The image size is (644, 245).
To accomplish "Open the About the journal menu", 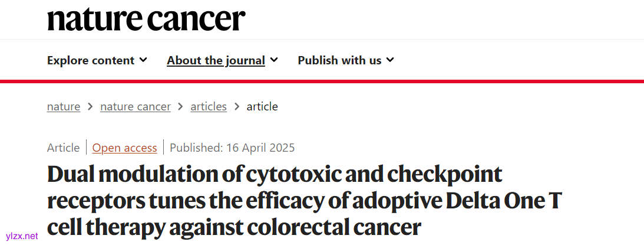I will [216, 60].
